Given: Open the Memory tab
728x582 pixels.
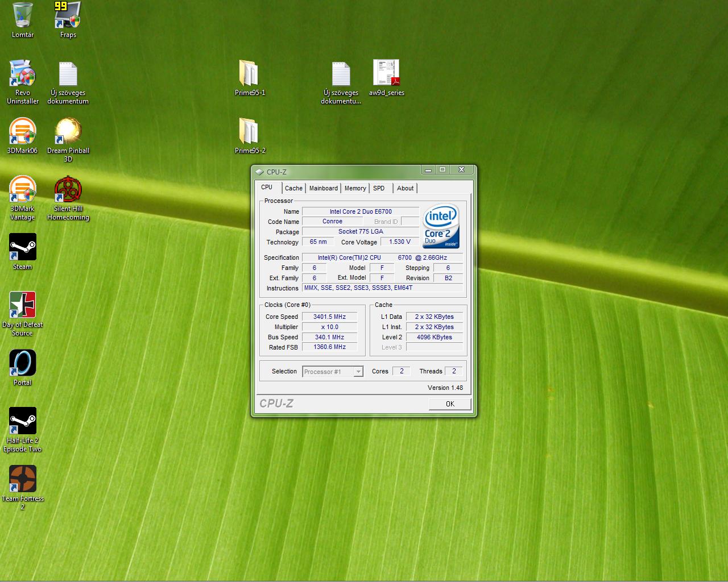Looking at the screenshot, I should pos(355,188).
